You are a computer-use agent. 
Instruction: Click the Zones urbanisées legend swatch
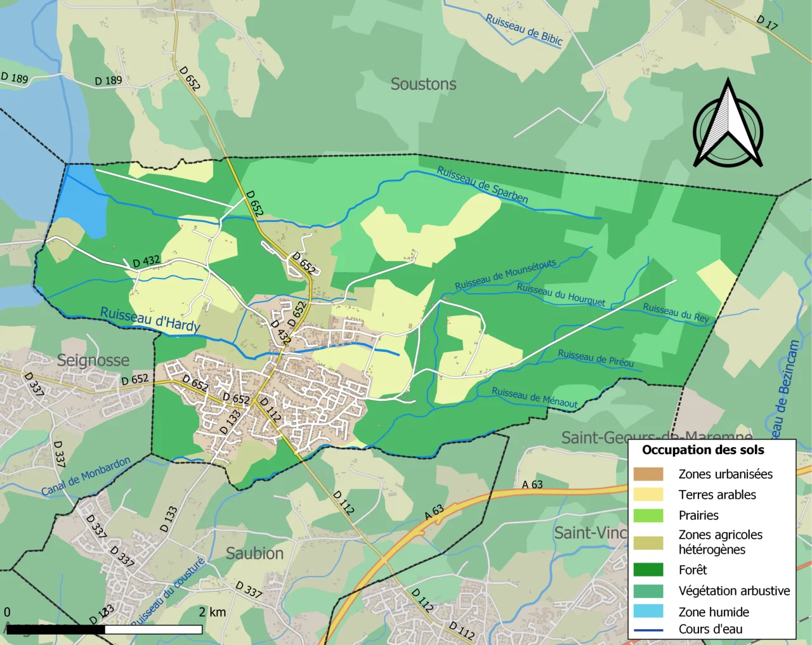[x=648, y=474]
